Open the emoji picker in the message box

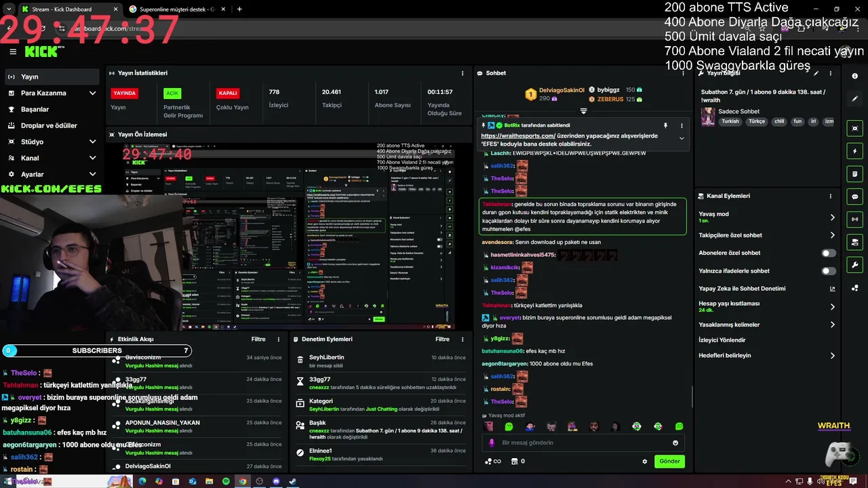tap(675, 443)
